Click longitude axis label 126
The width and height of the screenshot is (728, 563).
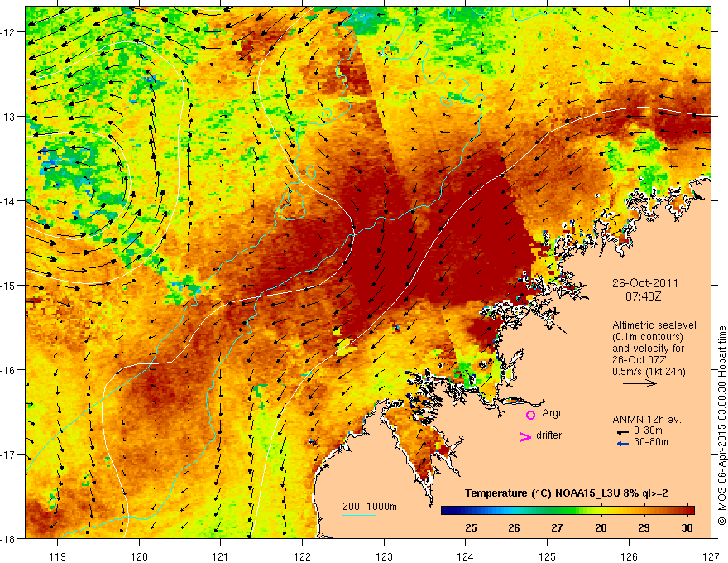[629, 557]
